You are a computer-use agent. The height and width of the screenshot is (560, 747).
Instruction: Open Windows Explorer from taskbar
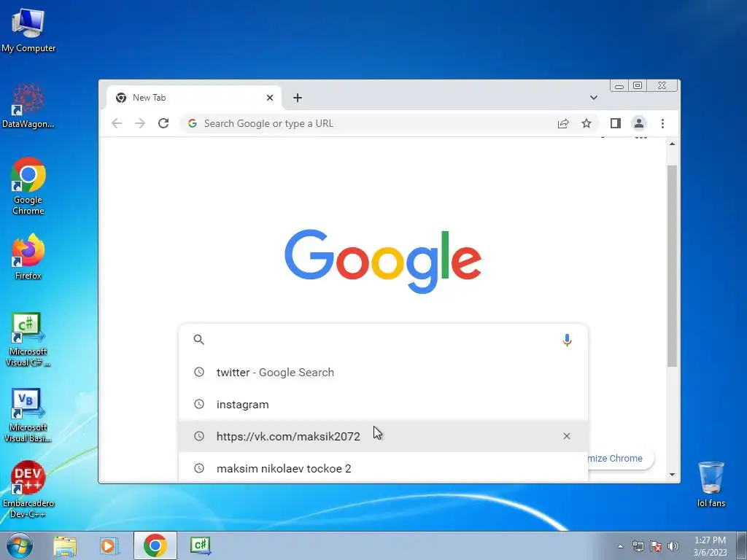tap(65, 545)
